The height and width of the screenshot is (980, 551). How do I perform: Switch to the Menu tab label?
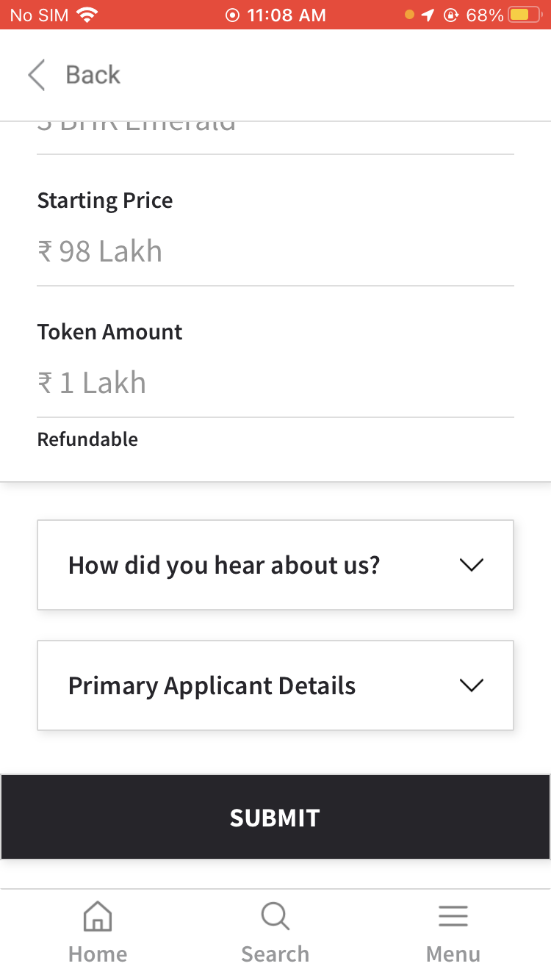[x=453, y=954]
